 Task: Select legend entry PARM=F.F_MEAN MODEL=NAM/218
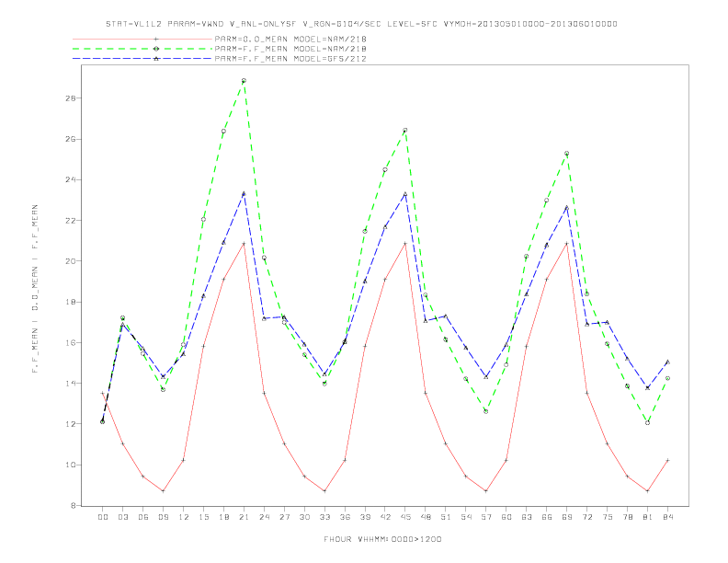click(290, 49)
